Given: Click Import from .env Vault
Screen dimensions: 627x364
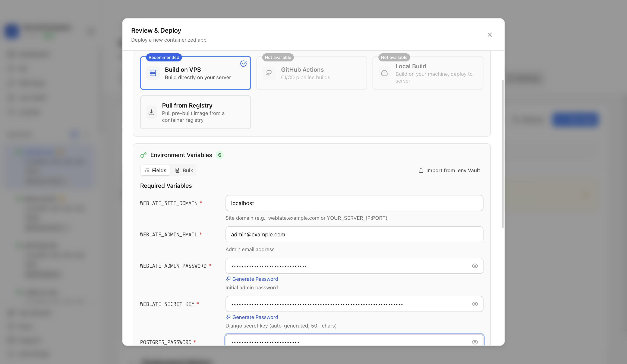Looking at the screenshot, I should click(449, 170).
